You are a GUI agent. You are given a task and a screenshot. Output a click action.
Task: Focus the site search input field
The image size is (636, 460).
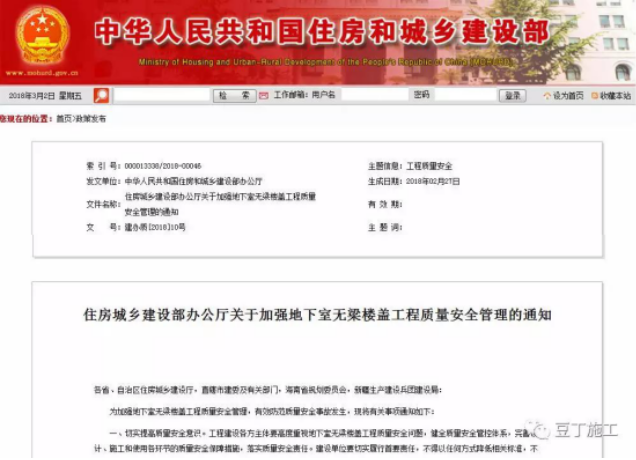point(162,95)
